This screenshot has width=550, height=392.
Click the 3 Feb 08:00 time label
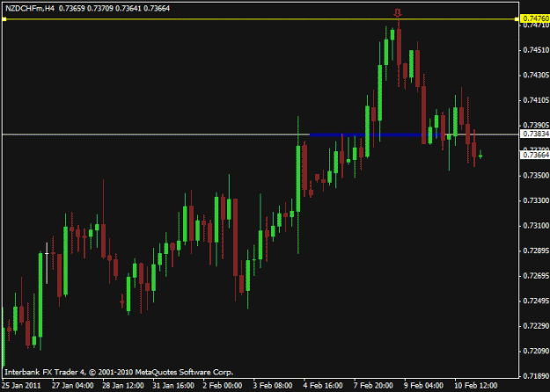pos(273,386)
